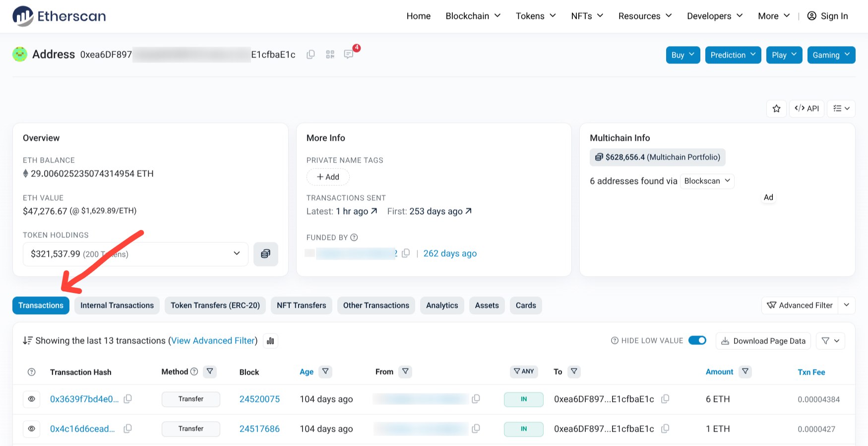868x446 pixels.
Task: Open the Blockchain menu
Action: tap(473, 16)
